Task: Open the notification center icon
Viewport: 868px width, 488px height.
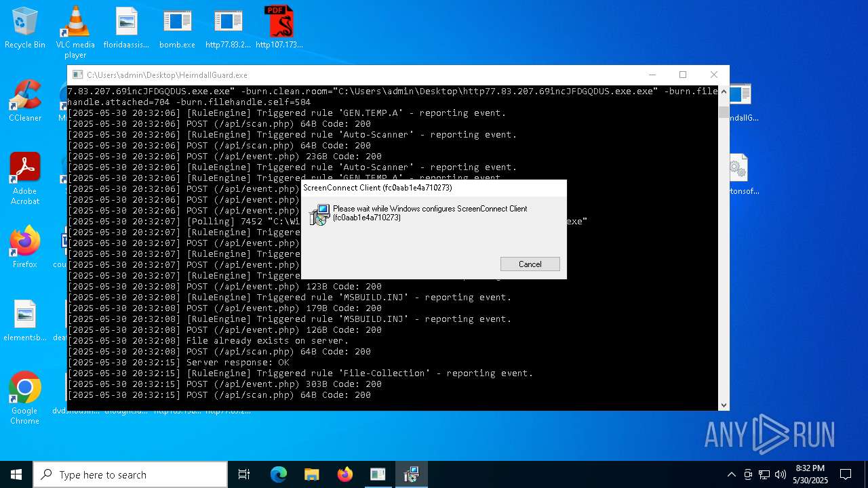Action: (846, 474)
